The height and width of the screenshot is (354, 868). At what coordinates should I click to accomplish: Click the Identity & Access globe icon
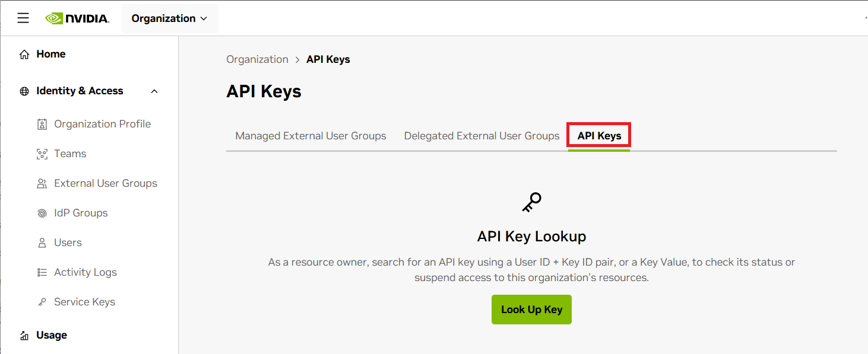[x=24, y=91]
